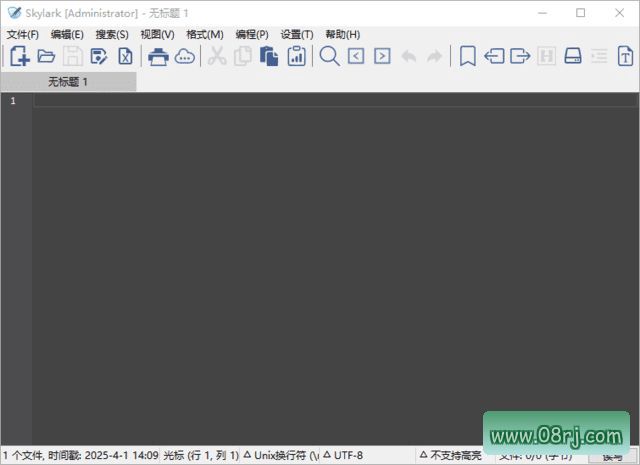Click the 读写 button in the status bar

coord(612,456)
